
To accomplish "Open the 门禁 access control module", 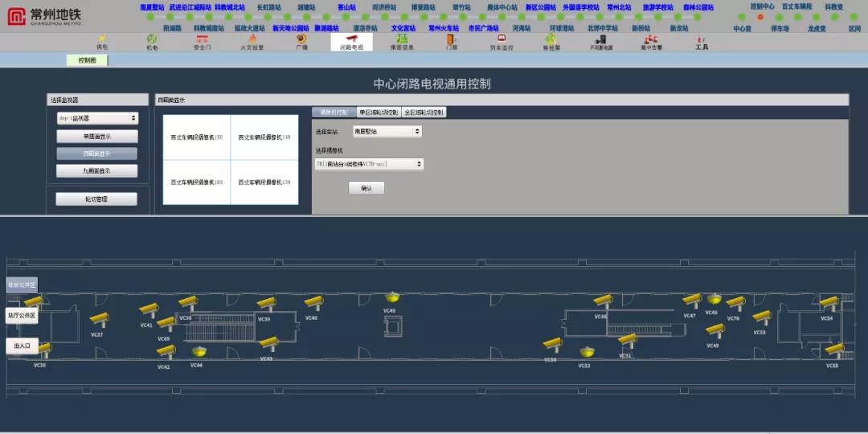I will (x=452, y=42).
